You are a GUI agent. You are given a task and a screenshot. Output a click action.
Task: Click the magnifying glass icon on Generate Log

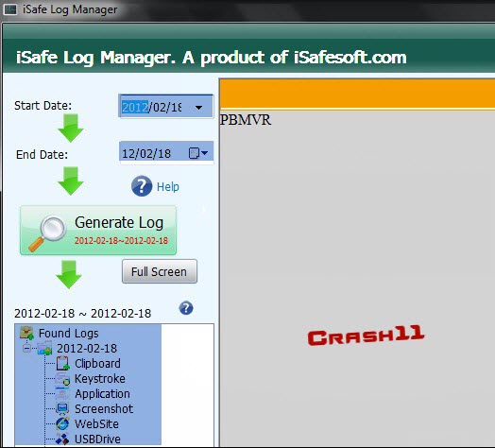47,233
